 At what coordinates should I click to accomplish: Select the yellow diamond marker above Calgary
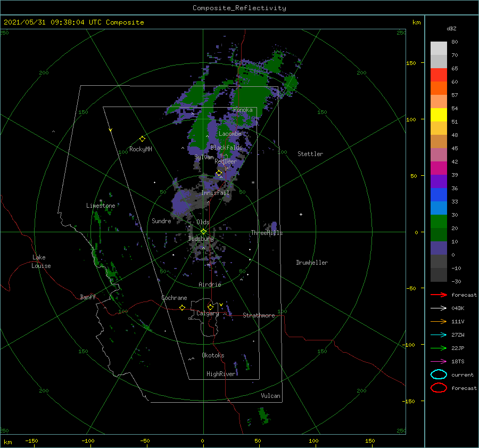[210, 307]
